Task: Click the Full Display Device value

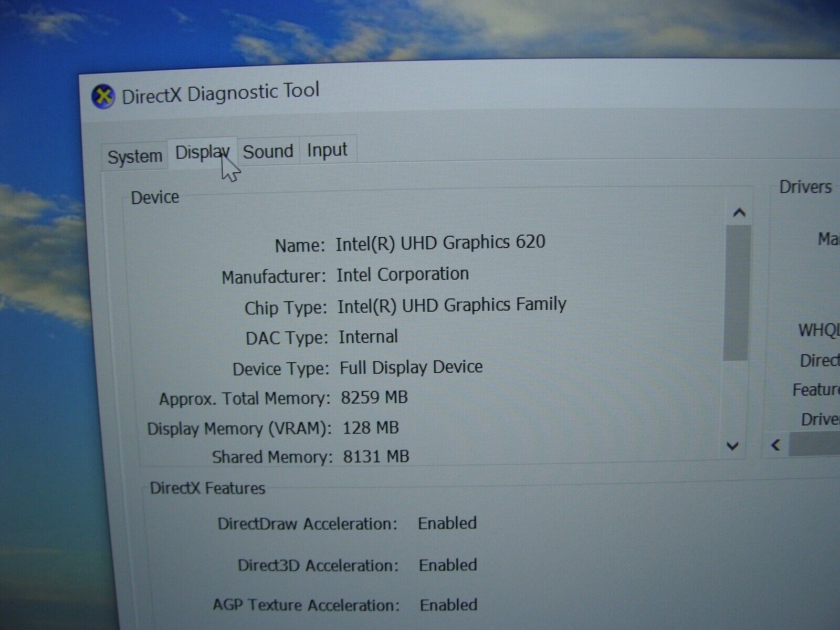Action: point(411,367)
